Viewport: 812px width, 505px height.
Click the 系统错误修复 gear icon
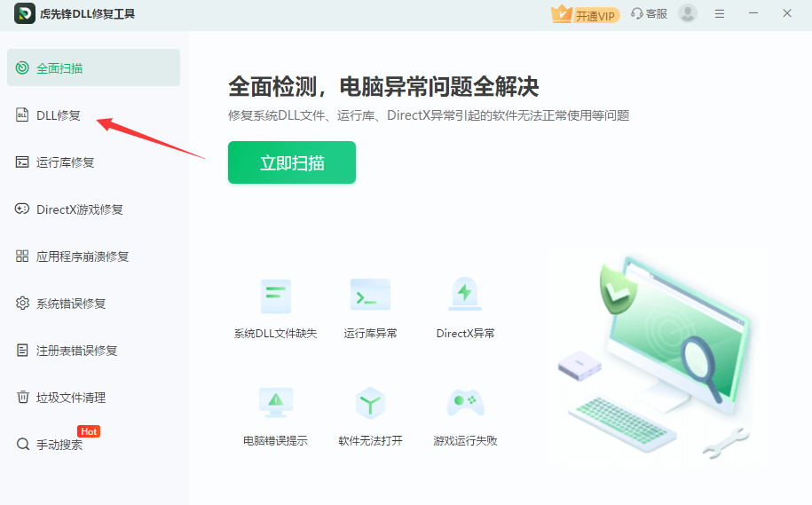click(22, 303)
